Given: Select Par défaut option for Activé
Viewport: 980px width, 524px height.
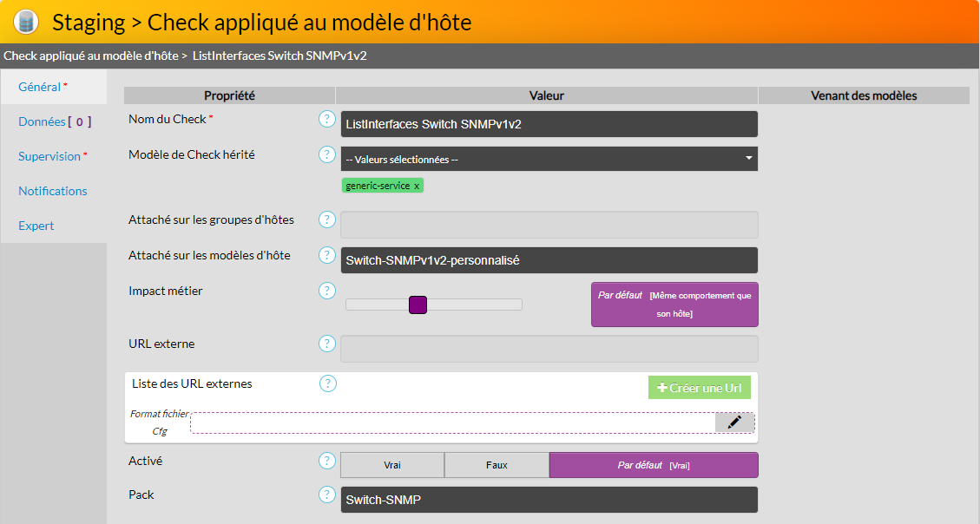Looking at the screenshot, I should (x=654, y=465).
